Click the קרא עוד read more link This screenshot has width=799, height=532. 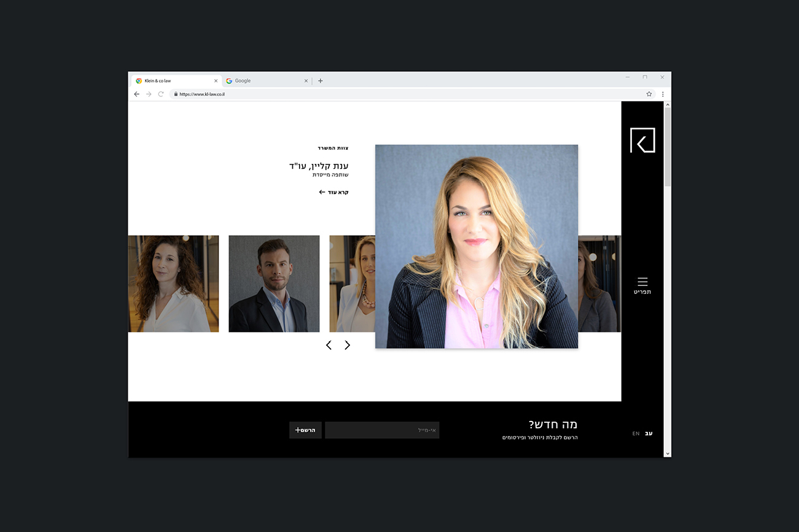[333, 192]
